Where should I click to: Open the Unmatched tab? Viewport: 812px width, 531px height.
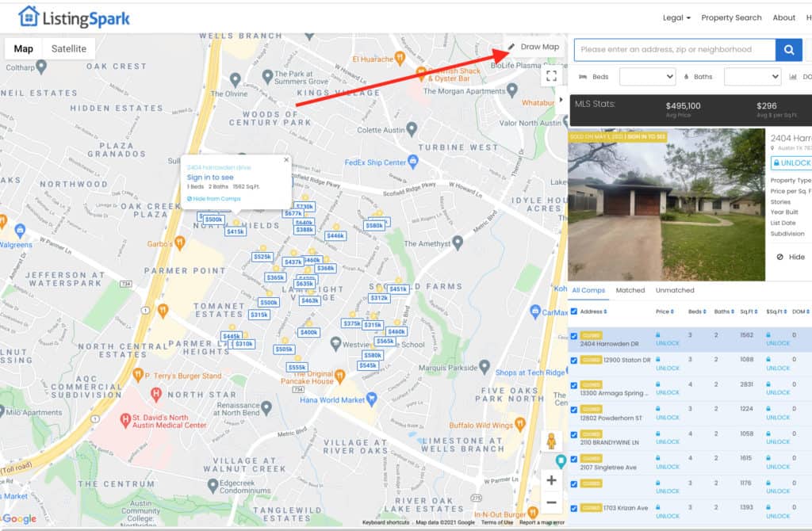tap(675, 290)
